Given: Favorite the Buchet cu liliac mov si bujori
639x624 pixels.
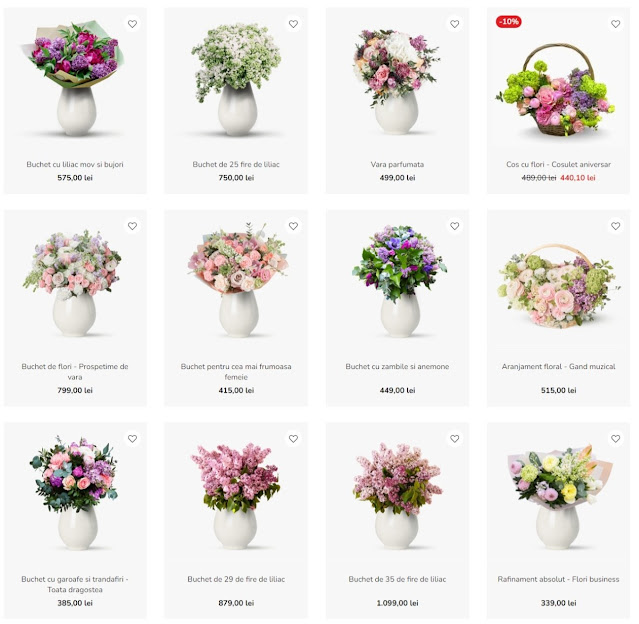Looking at the screenshot, I should pyautogui.click(x=132, y=24).
